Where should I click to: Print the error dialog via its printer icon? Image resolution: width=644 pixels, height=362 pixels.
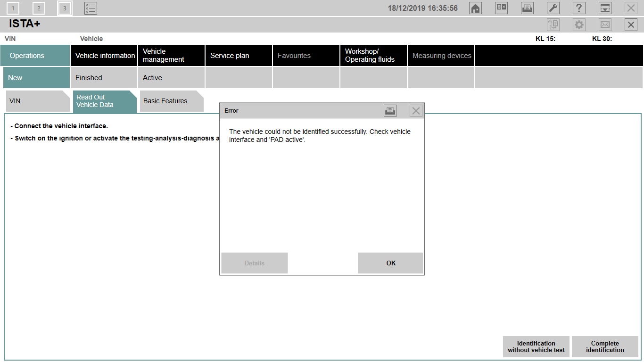click(x=390, y=111)
